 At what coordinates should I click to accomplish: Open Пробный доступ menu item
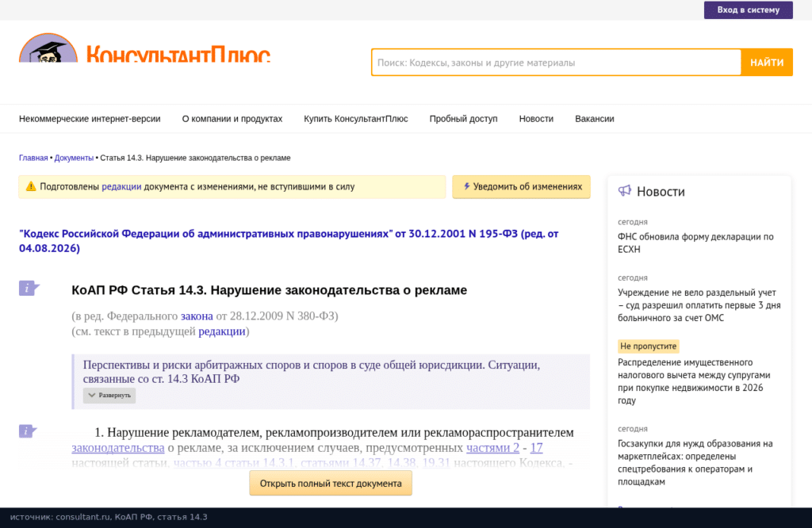[463, 119]
